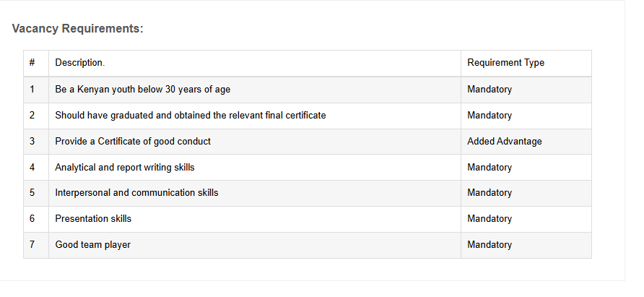
Task: Click Mandatory next to Presentation skills
Action: click(489, 219)
